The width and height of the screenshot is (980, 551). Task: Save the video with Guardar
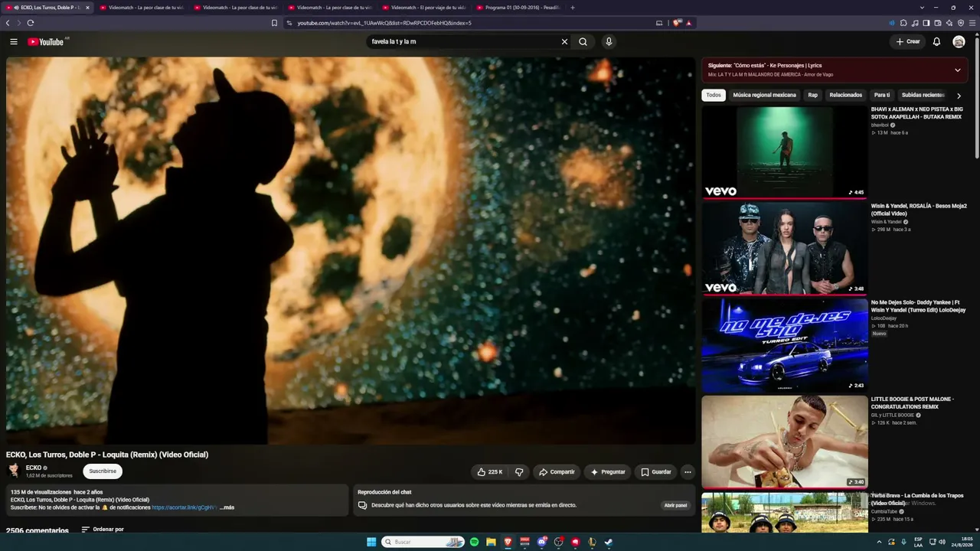click(x=656, y=472)
